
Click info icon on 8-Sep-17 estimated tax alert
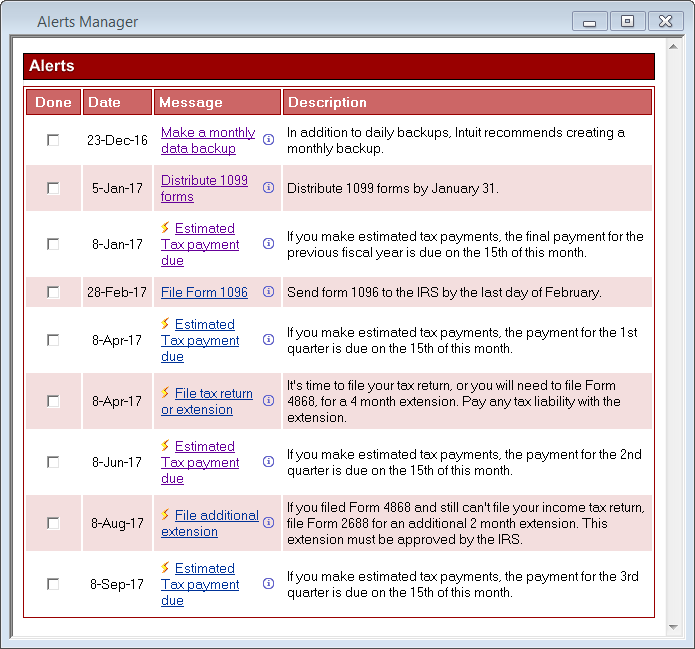tap(268, 584)
